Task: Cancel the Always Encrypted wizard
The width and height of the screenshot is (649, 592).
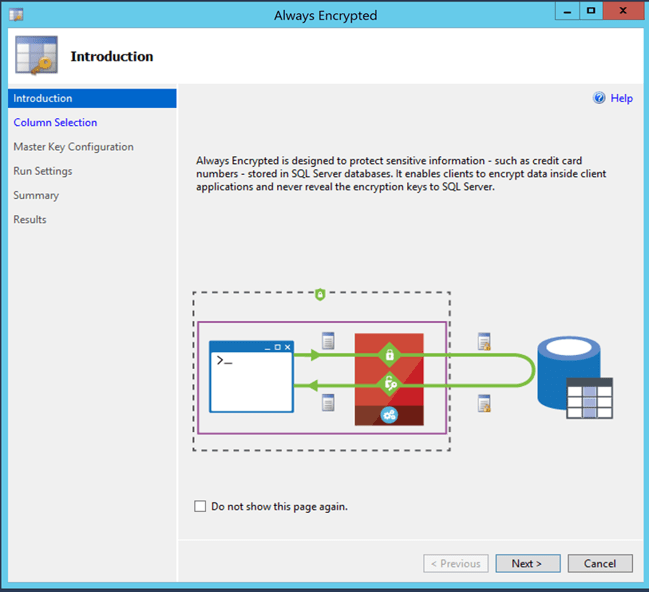Action: pos(599,563)
